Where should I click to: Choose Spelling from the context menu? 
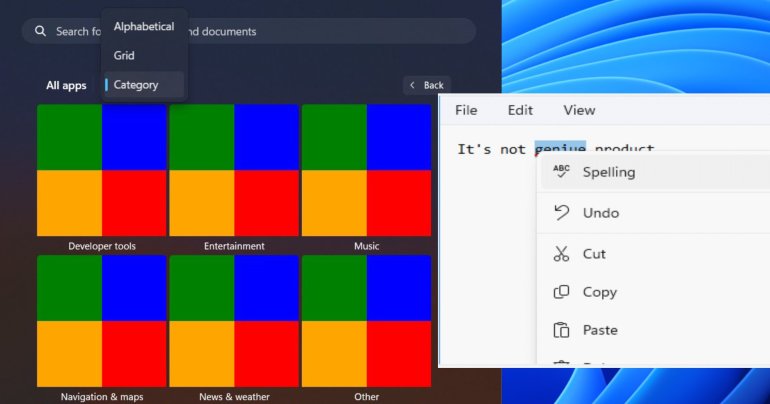pos(608,172)
